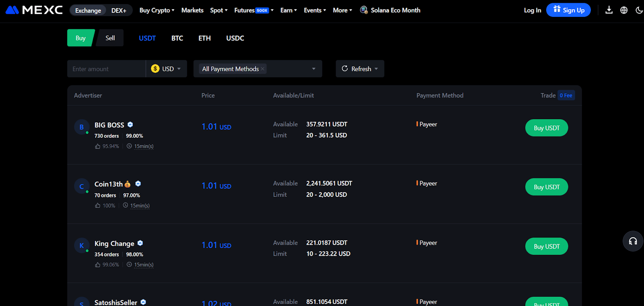The width and height of the screenshot is (644, 306).
Task: Open King Change advertiser profile name
Action: click(114, 244)
